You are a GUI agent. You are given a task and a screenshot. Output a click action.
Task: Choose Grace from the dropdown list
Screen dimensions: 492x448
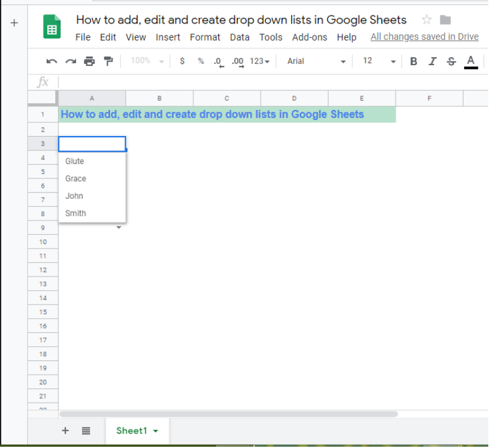pos(92,178)
